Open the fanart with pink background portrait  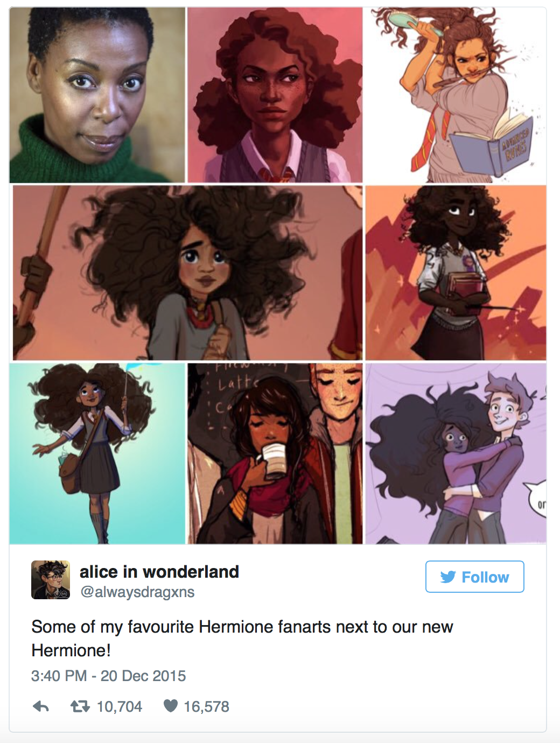pyautogui.click(x=275, y=95)
